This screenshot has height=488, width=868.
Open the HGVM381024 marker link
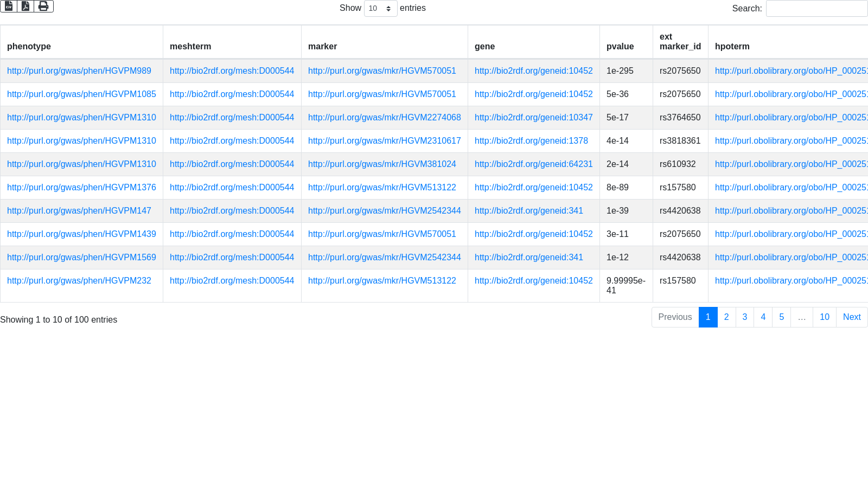382,164
